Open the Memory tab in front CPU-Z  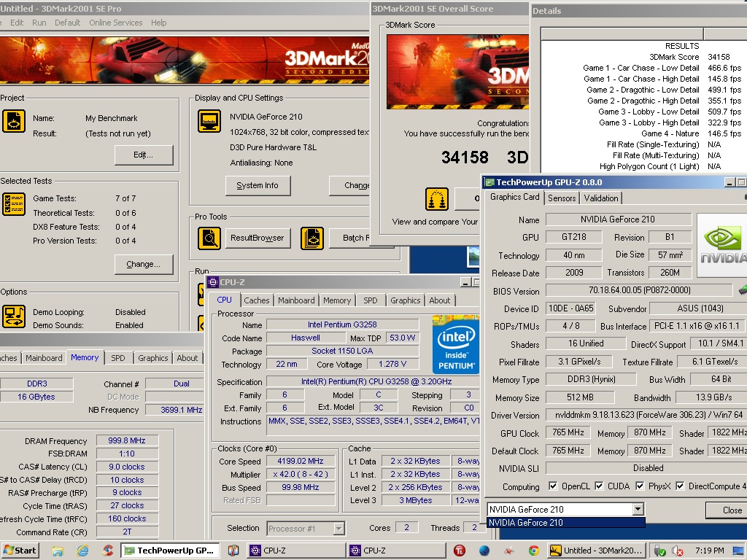(337, 300)
